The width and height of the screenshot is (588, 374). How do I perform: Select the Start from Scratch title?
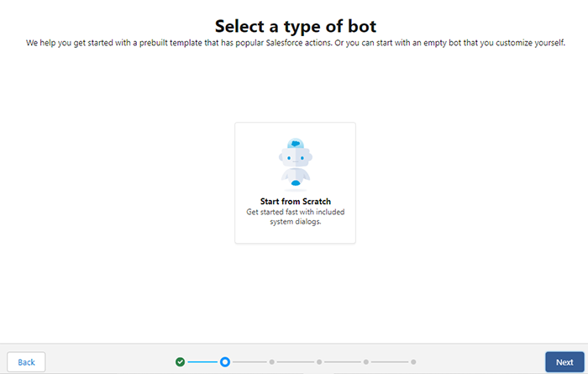pyautogui.click(x=295, y=202)
